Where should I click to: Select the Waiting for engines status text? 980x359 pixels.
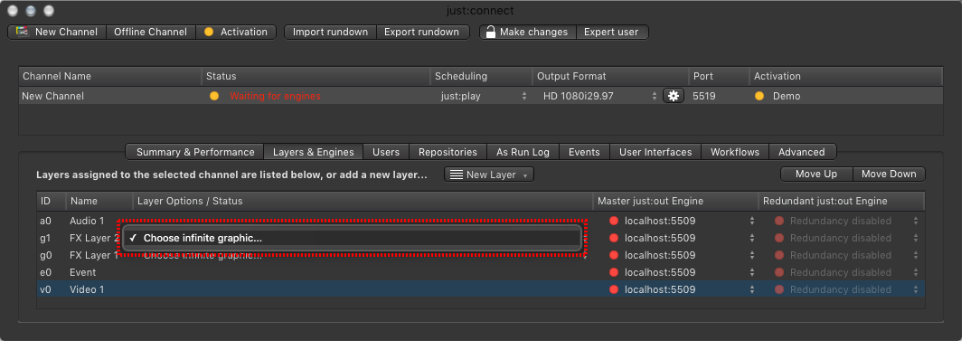(x=275, y=97)
